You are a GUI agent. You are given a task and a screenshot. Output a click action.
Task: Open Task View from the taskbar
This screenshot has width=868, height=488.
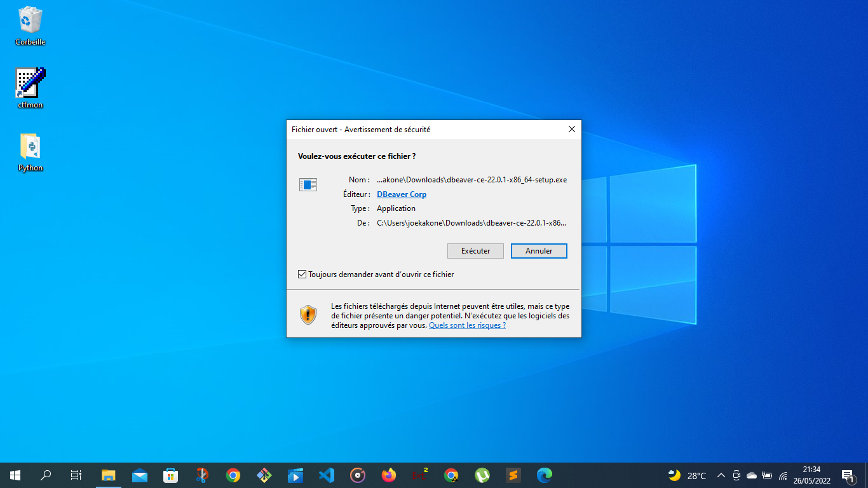click(76, 475)
